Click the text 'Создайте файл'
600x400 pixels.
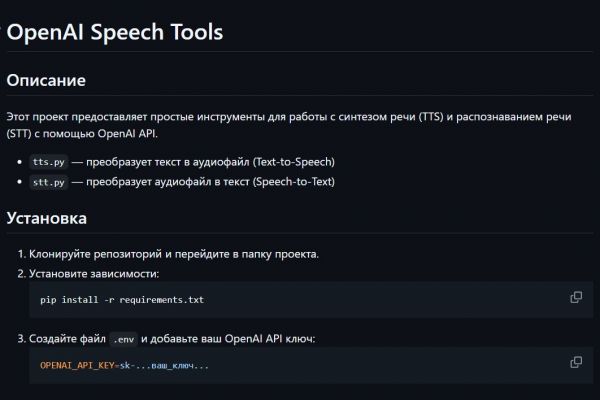pyautogui.click(x=67, y=339)
